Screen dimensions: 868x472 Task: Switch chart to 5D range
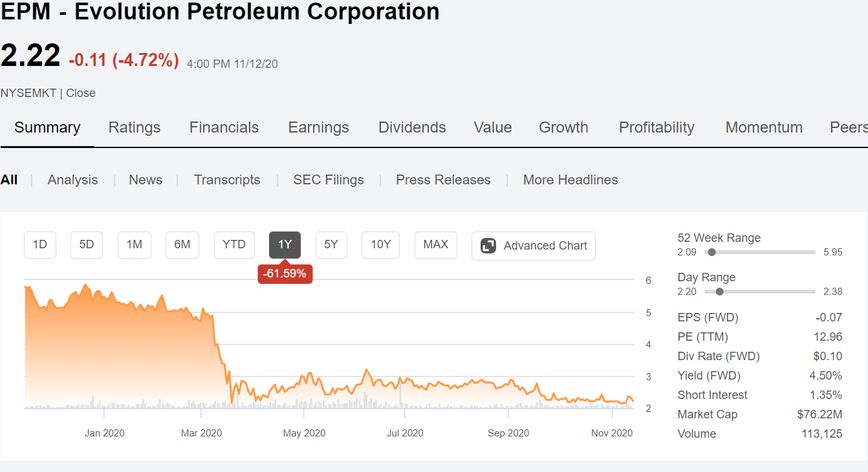(x=87, y=245)
